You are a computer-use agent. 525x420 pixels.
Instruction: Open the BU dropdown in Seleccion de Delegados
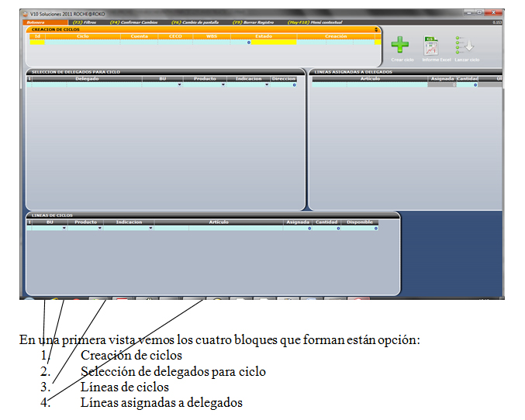[x=179, y=84]
